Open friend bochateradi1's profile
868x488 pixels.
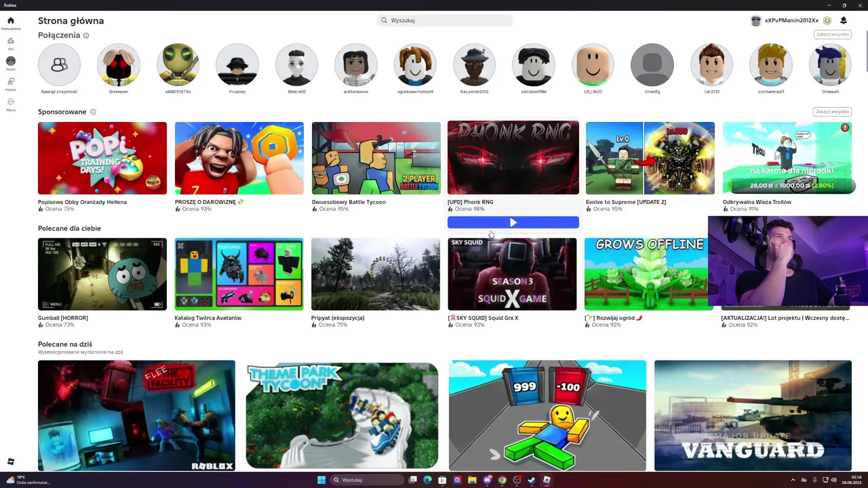tap(771, 65)
